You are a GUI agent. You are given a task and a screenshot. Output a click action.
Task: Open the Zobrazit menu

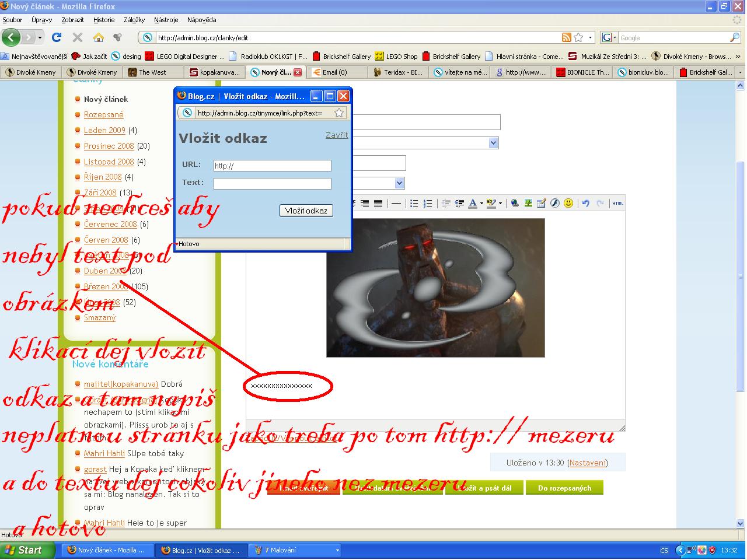pos(73,20)
